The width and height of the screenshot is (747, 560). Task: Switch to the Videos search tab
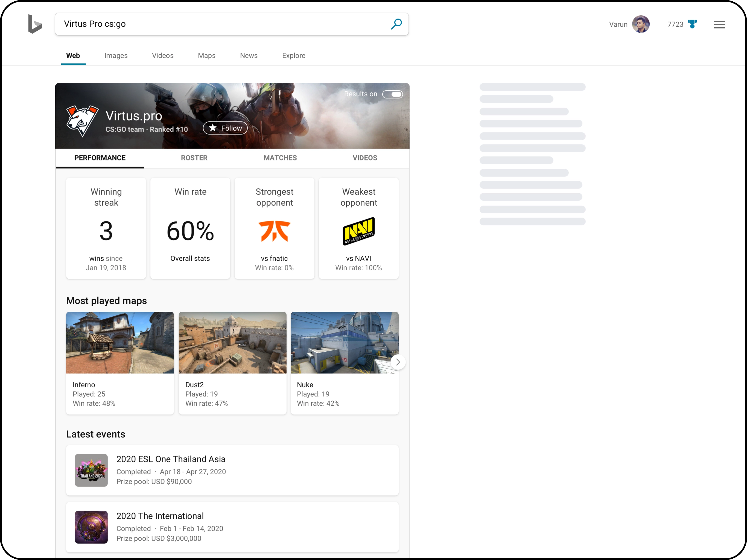coord(162,56)
